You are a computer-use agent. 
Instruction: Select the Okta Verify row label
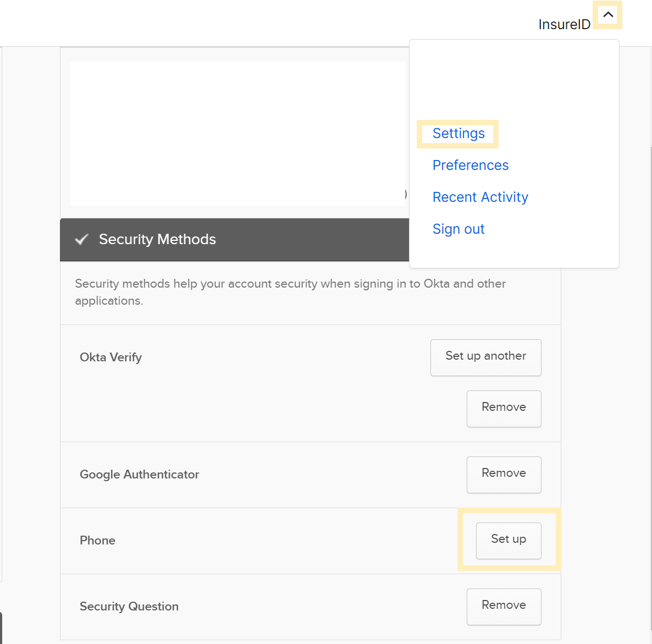tap(110, 357)
